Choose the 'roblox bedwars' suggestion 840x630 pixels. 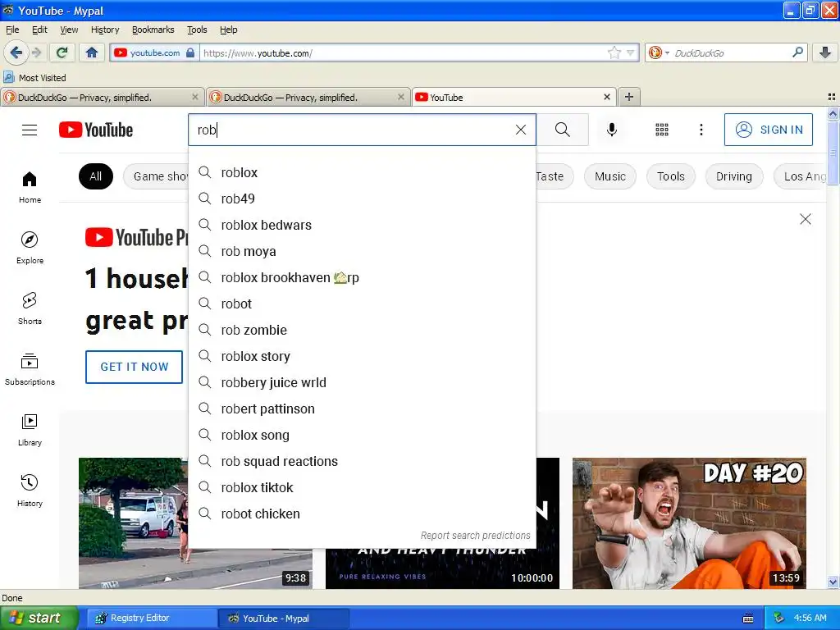coord(362,225)
